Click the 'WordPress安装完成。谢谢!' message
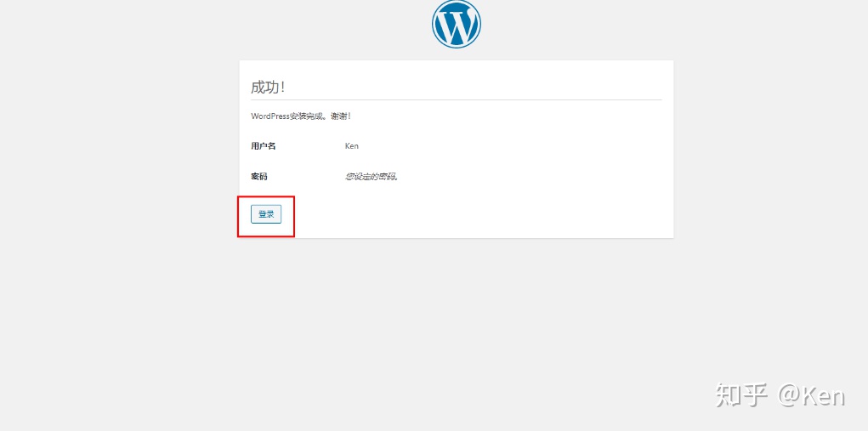Viewport: 868px width, 431px height. 301,116
